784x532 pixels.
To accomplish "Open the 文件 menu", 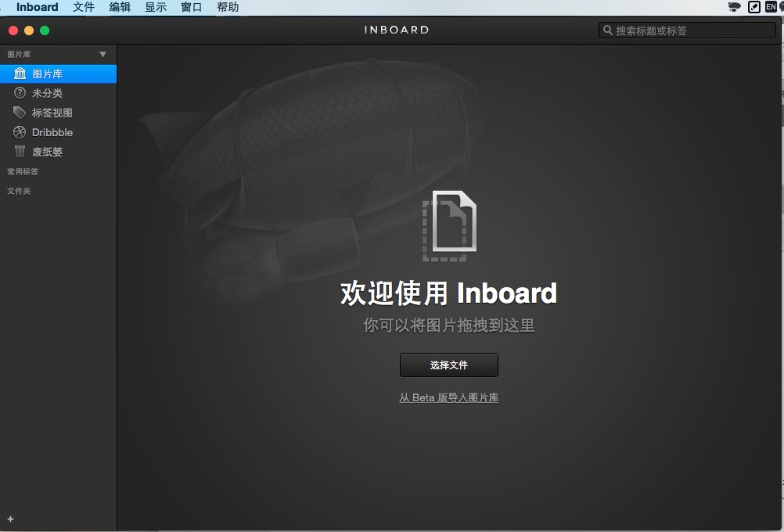I will (x=84, y=7).
